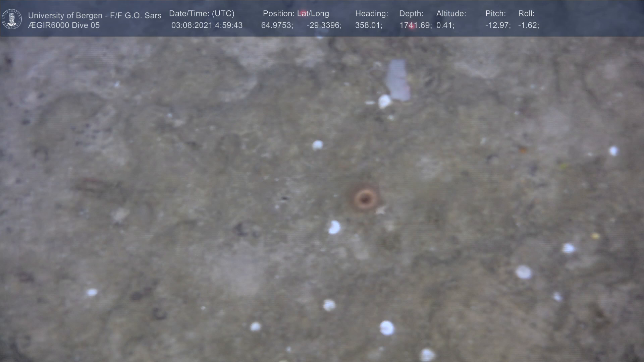This screenshot has width=644, height=362.
Task: Click the Pitch label
Action: 495,14
